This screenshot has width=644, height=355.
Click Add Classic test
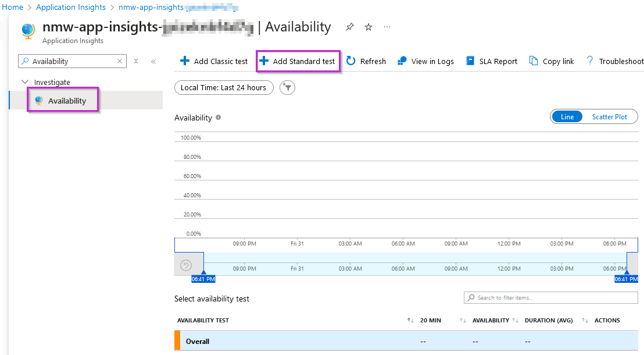[213, 61]
